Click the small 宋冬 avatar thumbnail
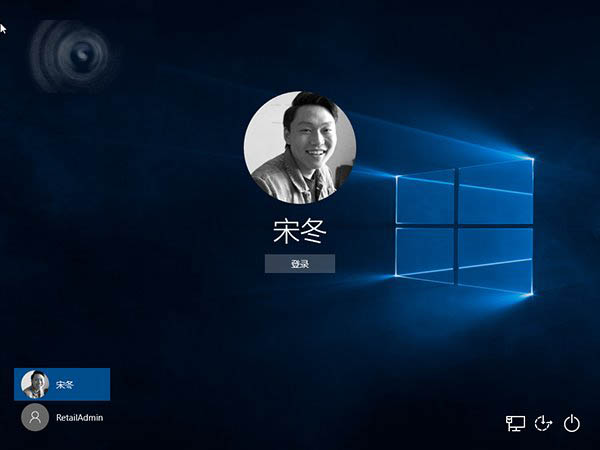 click(x=35, y=384)
